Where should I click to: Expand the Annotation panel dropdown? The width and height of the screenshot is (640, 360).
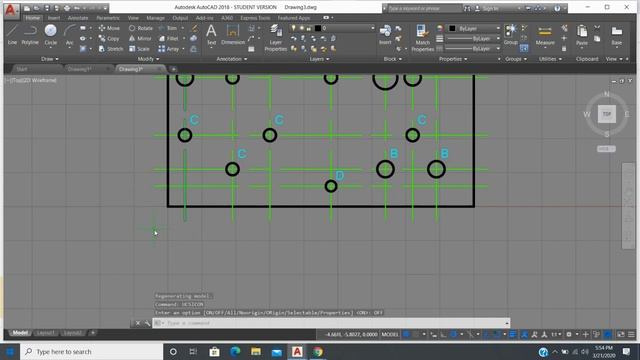click(231, 59)
